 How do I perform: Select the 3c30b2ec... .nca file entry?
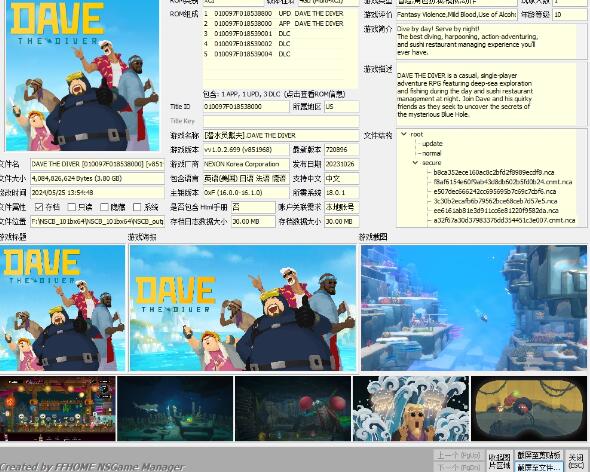tap(495, 201)
